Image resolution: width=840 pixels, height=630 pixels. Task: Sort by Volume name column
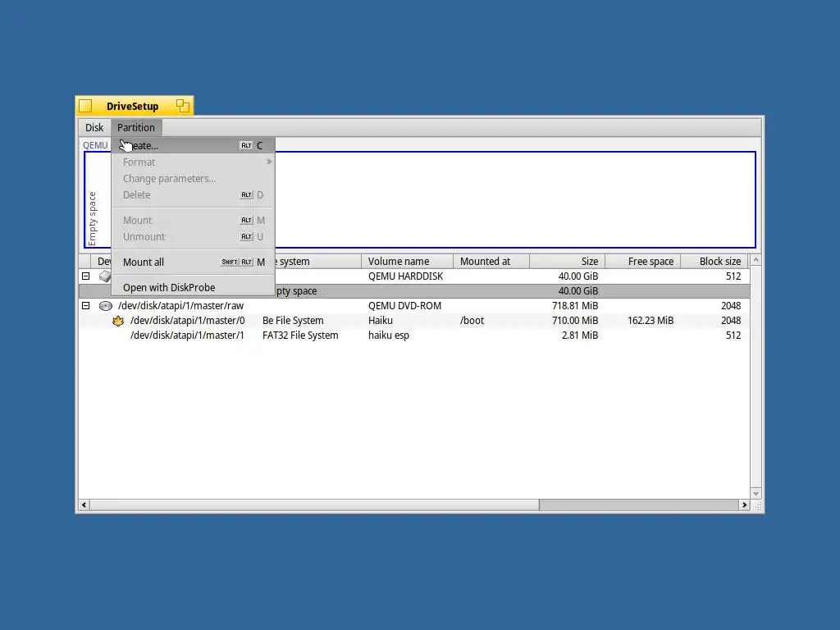407,262
